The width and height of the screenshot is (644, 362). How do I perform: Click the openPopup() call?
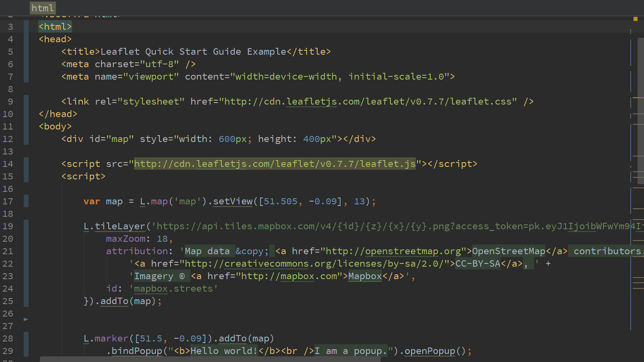tap(436, 351)
